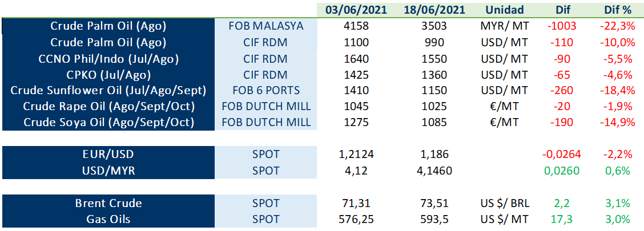Select the 18/06/2021 column header
The width and height of the screenshot is (644, 231).
point(434,10)
